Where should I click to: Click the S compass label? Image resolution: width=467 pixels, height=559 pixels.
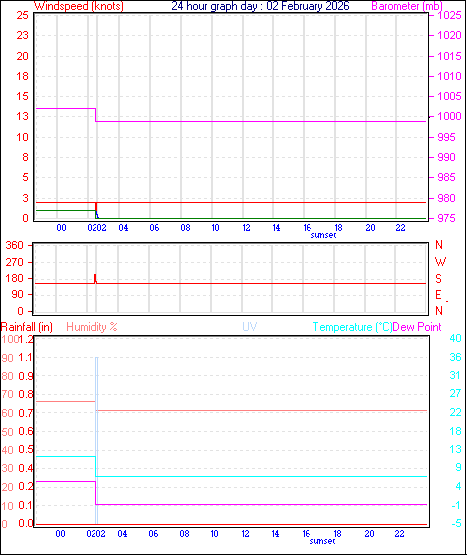click(x=438, y=278)
